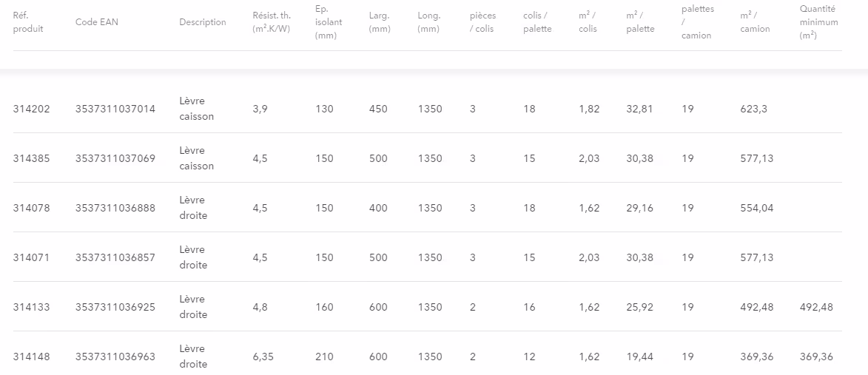Viewport: 868px width, 375px height.
Task: Click the 32,81 m² per palette value
Action: click(x=639, y=109)
